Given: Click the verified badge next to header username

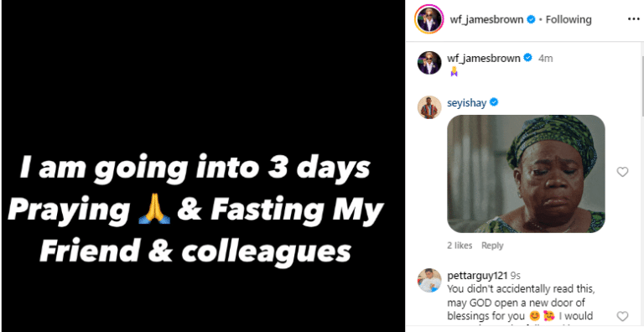Looking at the screenshot, I should (531, 19).
